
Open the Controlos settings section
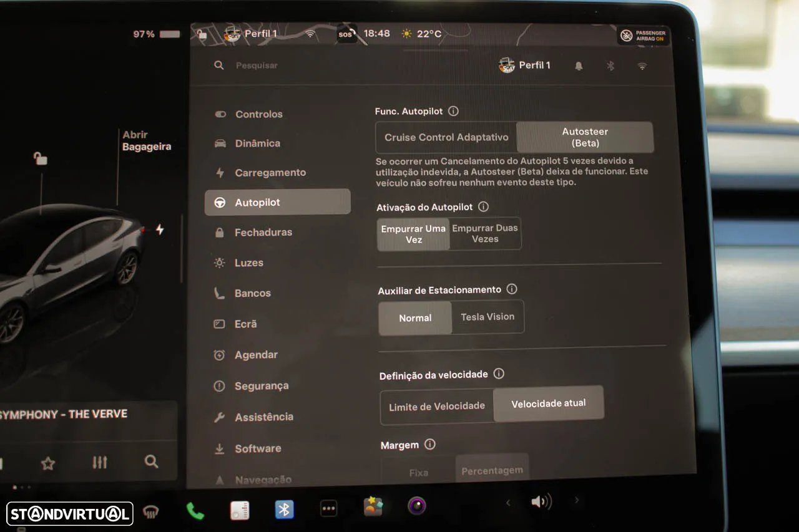pos(248,114)
